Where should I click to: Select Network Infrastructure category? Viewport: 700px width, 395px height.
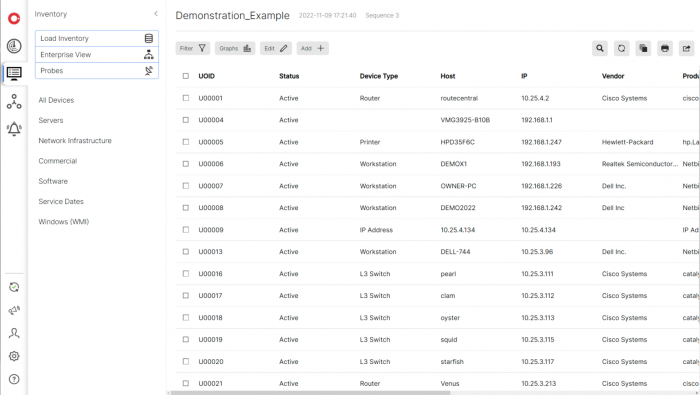[x=75, y=141]
